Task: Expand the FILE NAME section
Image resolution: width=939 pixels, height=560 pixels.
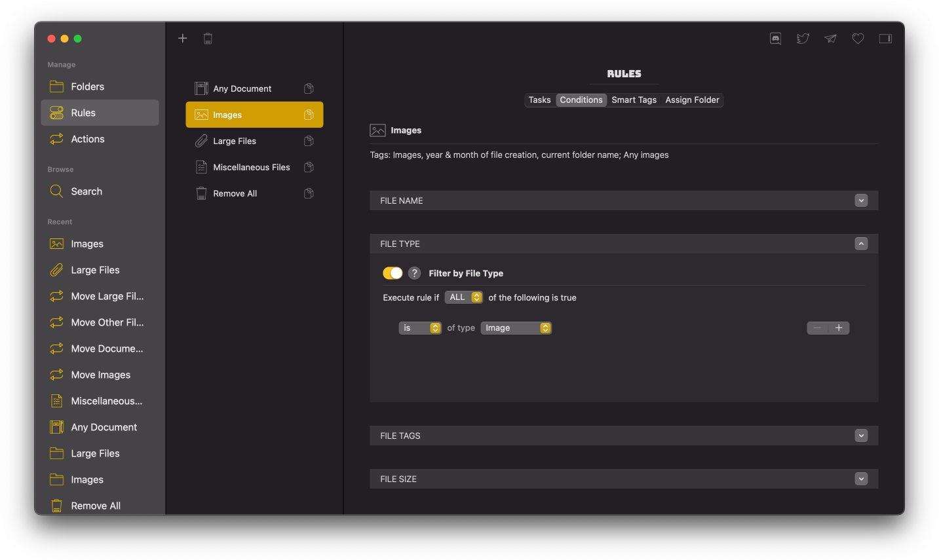Action: point(861,200)
